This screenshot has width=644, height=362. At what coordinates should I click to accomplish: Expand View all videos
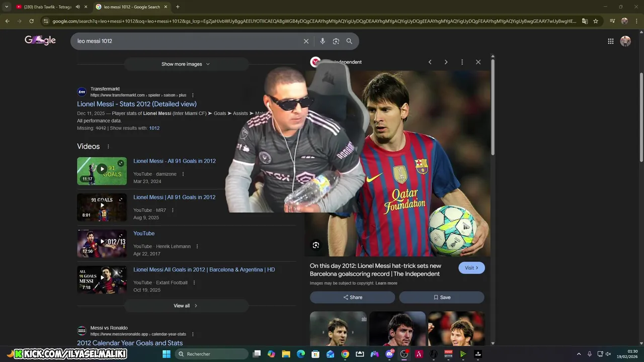(x=186, y=306)
